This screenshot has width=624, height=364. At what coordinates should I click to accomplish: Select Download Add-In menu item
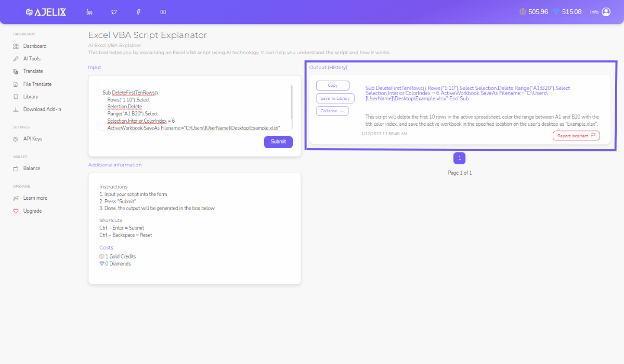point(42,109)
